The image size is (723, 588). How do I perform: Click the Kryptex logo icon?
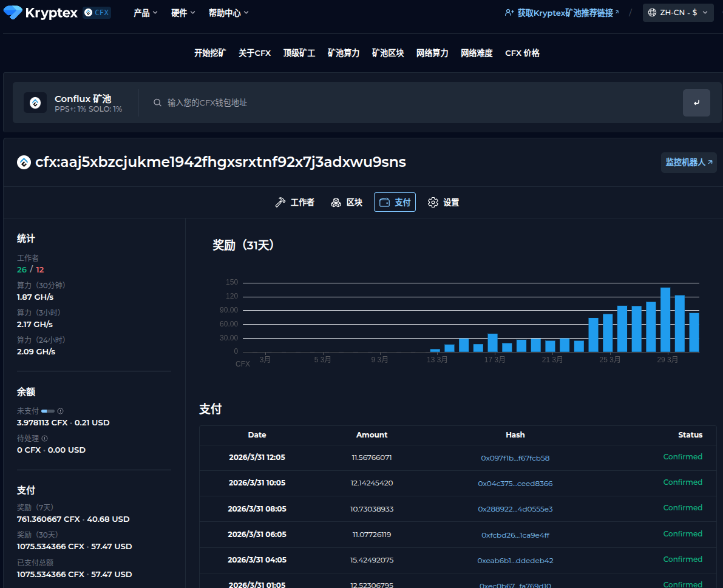click(x=12, y=12)
